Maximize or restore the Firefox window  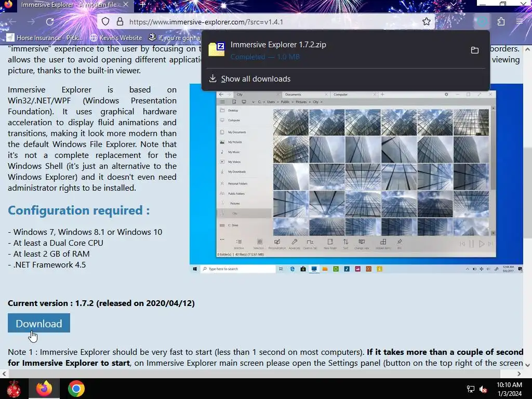(x=503, y=4)
